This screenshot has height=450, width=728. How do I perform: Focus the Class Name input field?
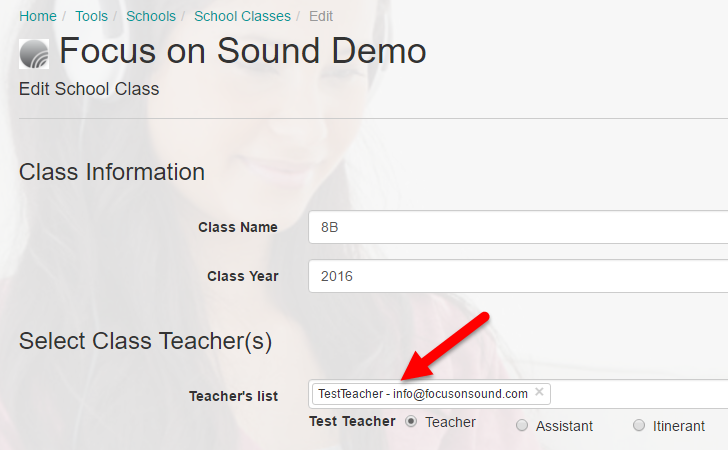point(518,227)
